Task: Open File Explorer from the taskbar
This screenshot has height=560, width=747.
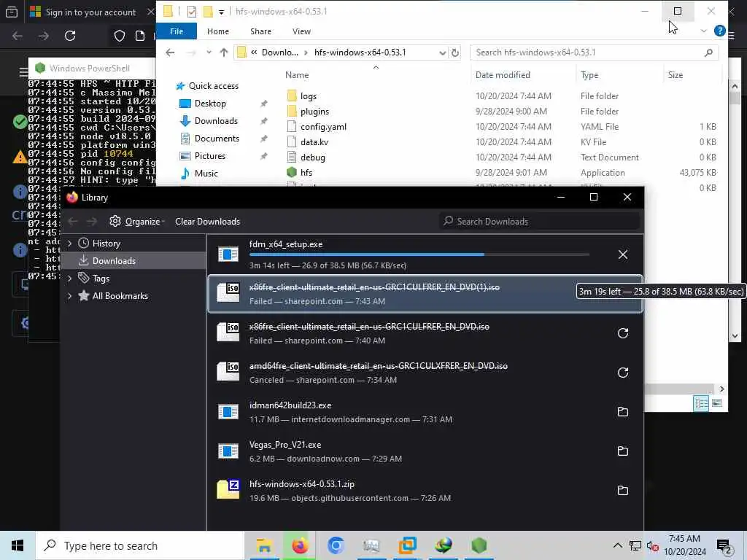Action: [x=264, y=545]
